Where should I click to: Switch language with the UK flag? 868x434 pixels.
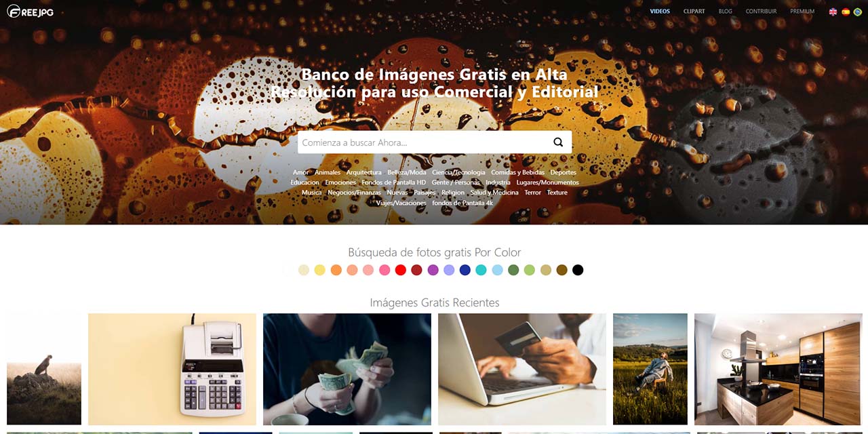(833, 12)
